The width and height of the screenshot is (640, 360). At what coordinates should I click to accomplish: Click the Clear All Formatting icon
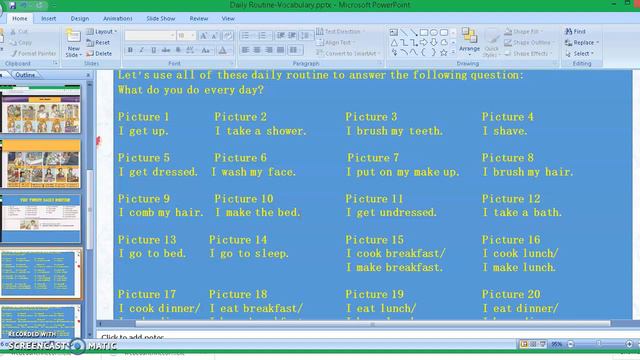pyautogui.click(x=228, y=36)
